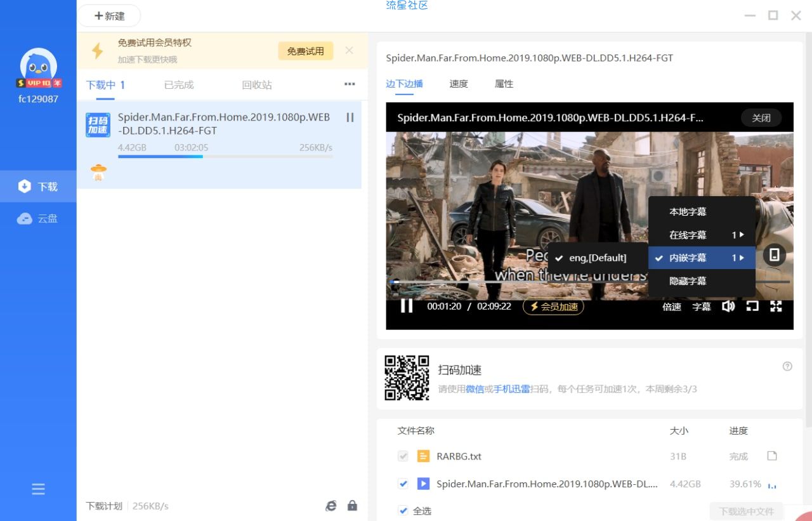Screen dimensions: 812x521
Task: Click the RARBG.txt file type icon
Action: click(x=423, y=456)
